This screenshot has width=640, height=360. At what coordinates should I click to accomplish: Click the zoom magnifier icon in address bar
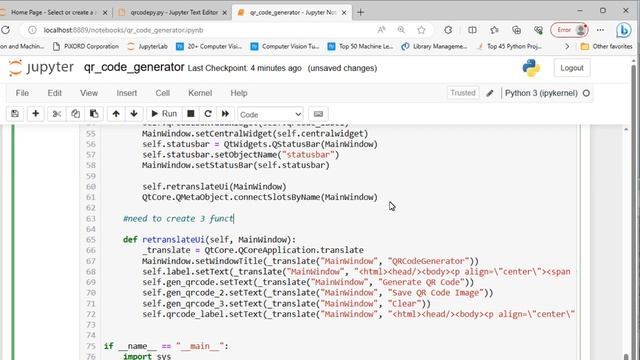click(401, 30)
